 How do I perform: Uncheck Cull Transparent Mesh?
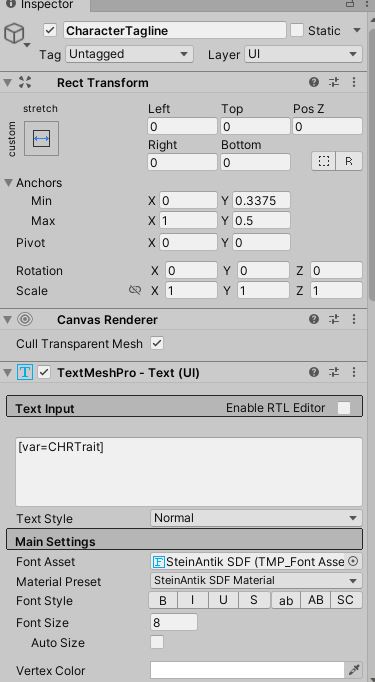(x=157, y=343)
